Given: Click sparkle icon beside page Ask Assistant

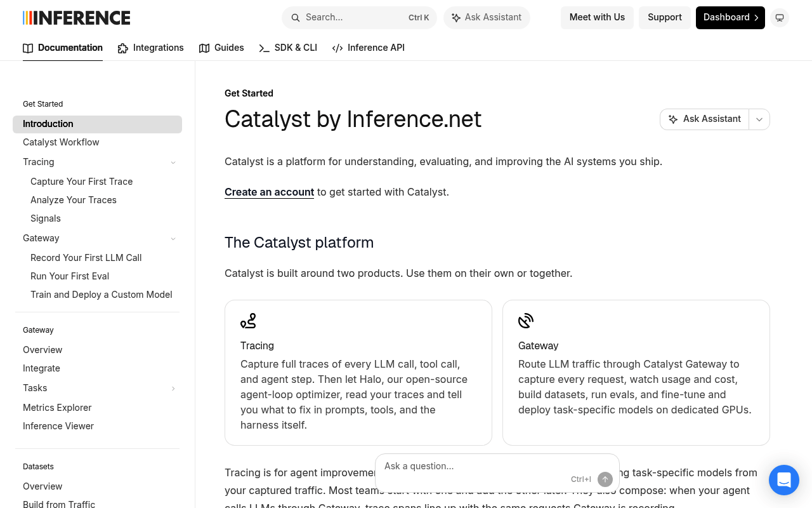Looking at the screenshot, I should point(673,119).
